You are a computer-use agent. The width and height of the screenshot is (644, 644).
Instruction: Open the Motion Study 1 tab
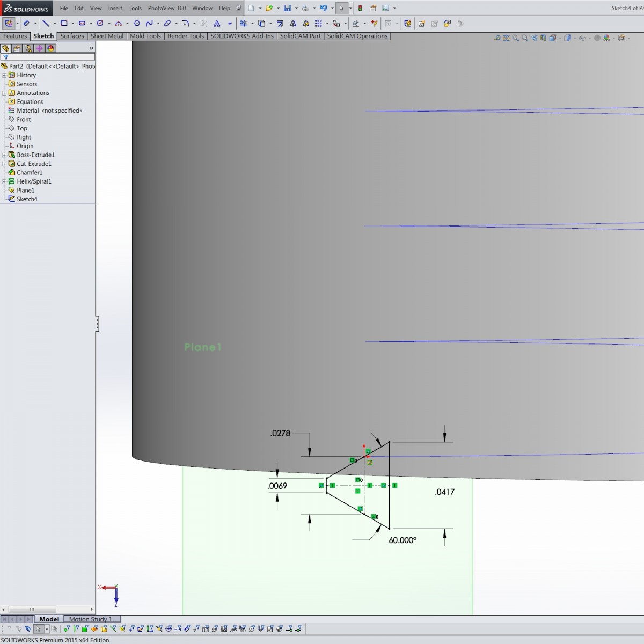pyautogui.click(x=90, y=619)
